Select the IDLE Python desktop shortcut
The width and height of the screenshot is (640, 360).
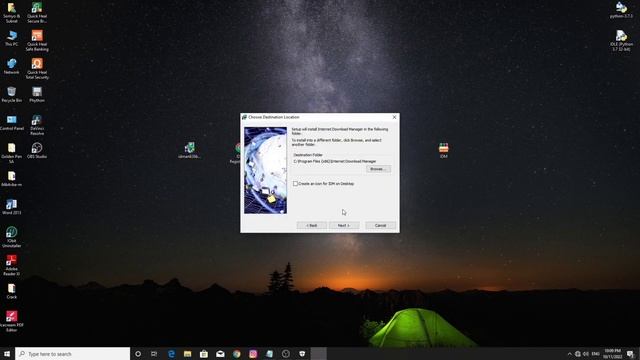click(x=621, y=41)
